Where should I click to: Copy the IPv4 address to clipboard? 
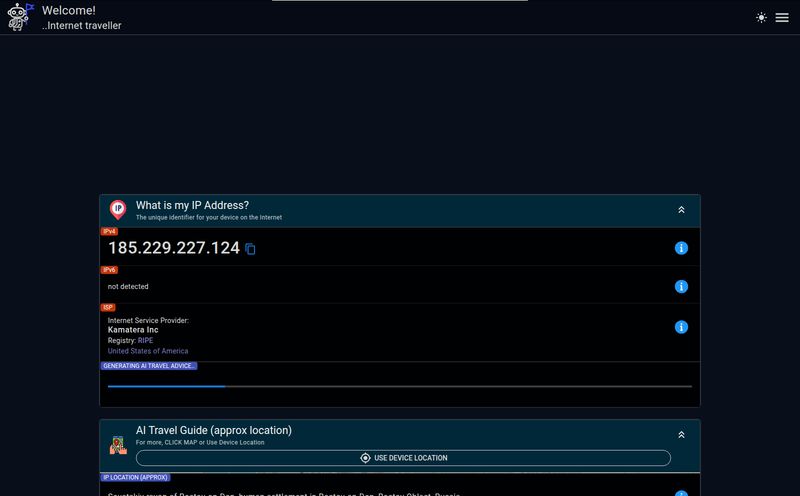[x=250, y=249]
